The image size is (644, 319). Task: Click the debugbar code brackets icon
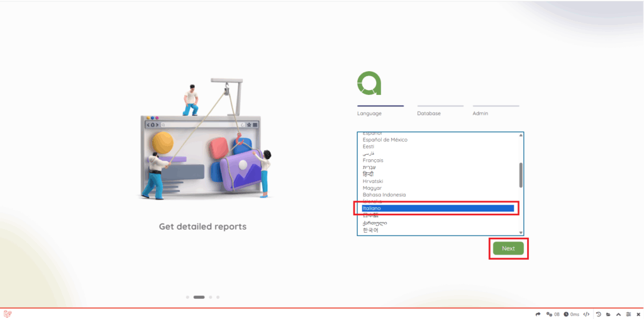pyautogui.click(x=586, y=314)
